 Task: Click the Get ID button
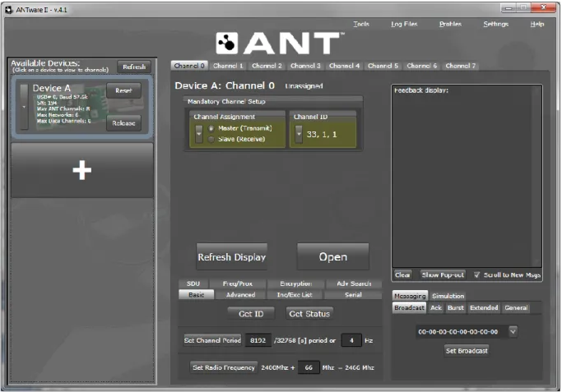coord(251,314)
